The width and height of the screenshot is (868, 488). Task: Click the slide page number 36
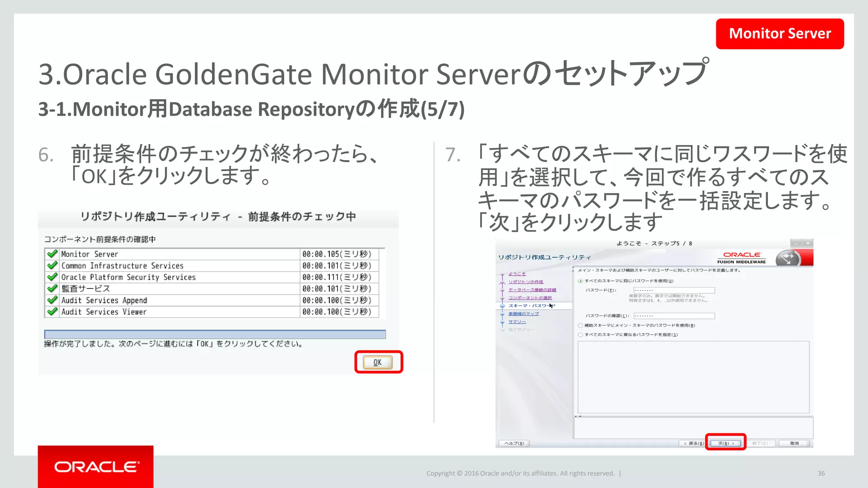point(821,474)
